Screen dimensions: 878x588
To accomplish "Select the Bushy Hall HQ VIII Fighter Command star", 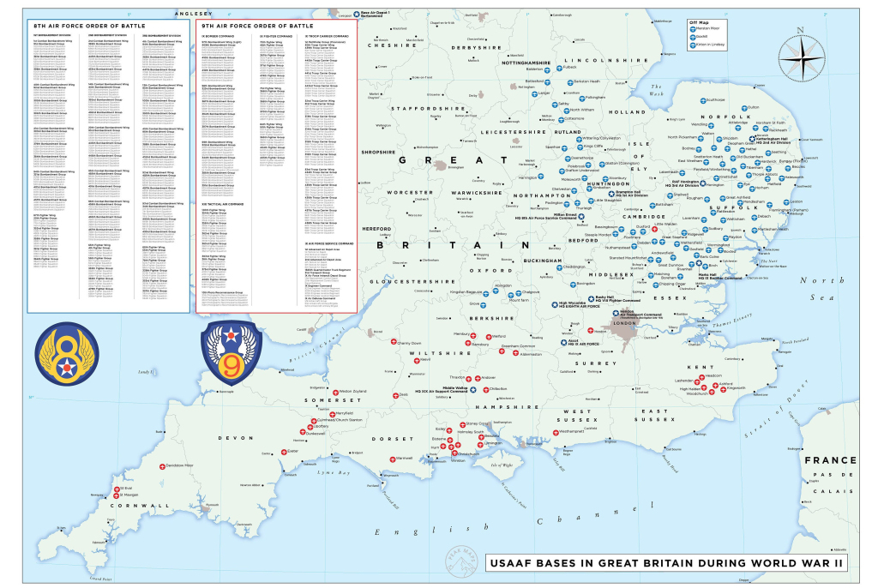I will pos(592,297).
